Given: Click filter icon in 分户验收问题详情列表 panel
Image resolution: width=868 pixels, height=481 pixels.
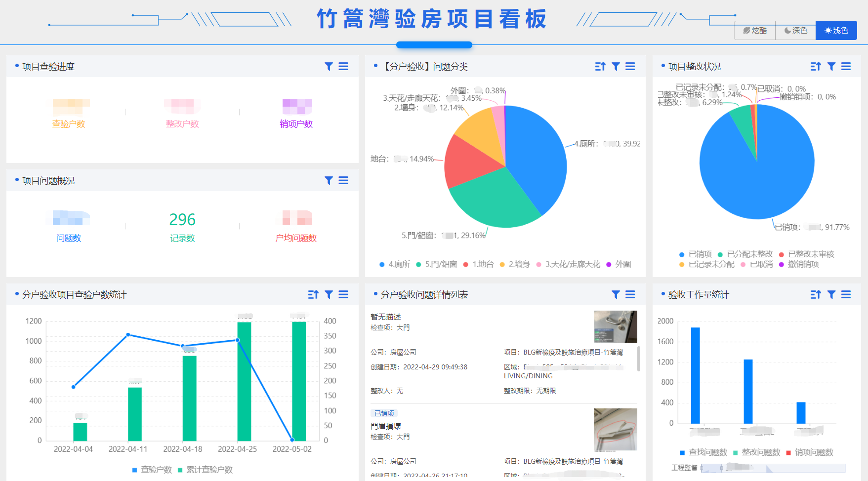Looking at the screenshot, I should point(616,295).
